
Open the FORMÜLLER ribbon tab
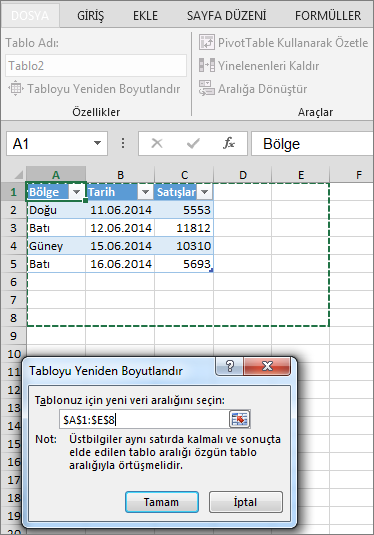[328, 16]
